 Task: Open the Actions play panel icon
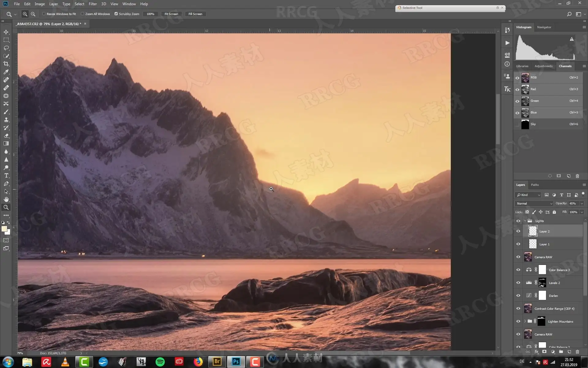(x=507, y=43)
